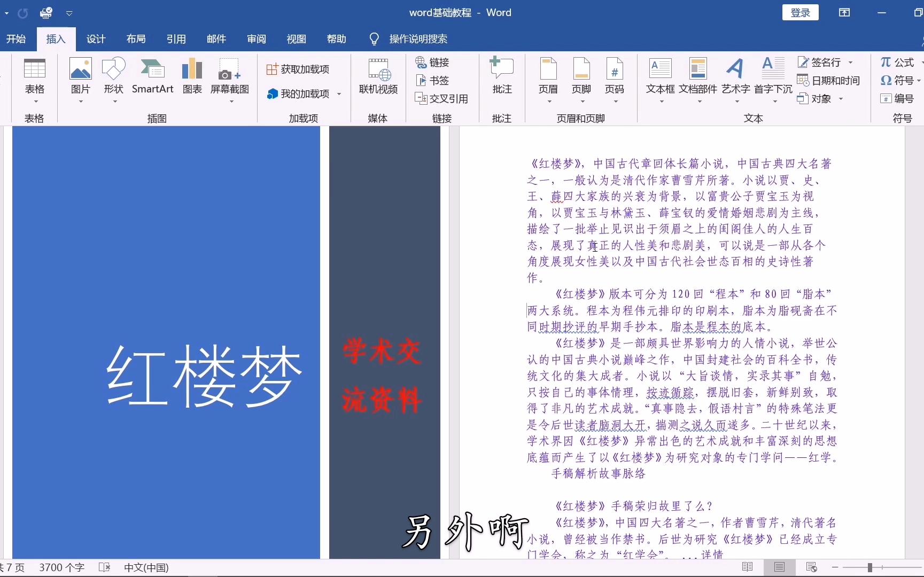Viewport: 924px width, 577px height.
Task: Switch to web layout view icon
Action: [812, 567]
